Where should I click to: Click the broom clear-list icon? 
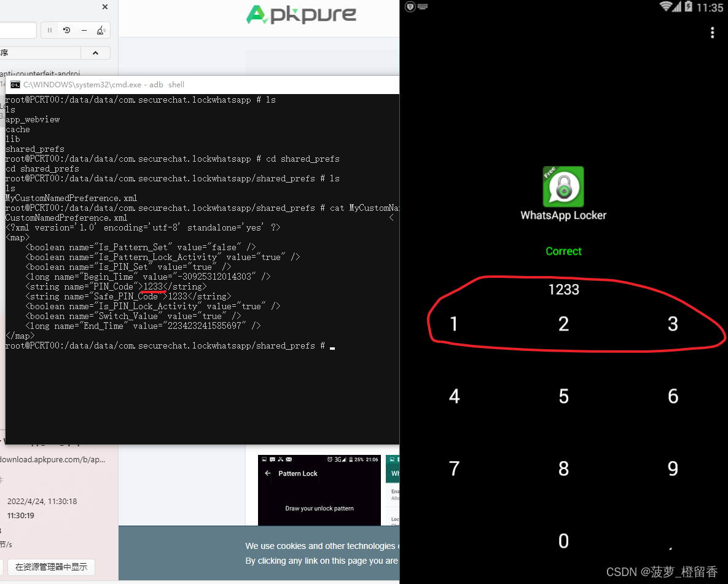tap(101, 30)
